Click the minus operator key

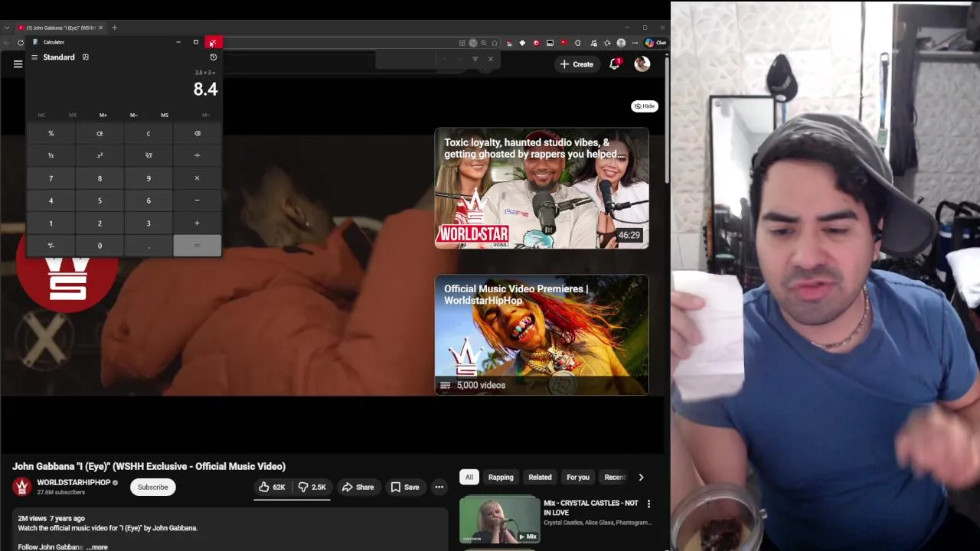(197, 201)
